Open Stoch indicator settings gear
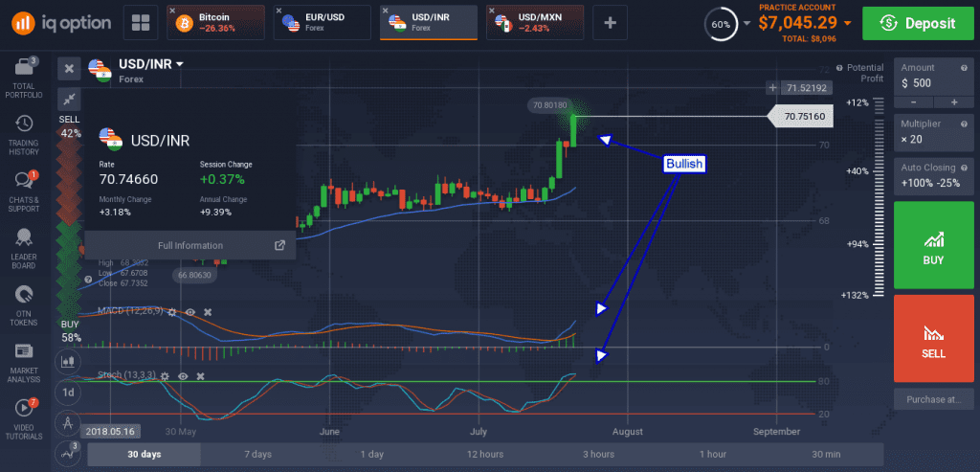Screen dimensions: 980x472 (x=165, y=375)
